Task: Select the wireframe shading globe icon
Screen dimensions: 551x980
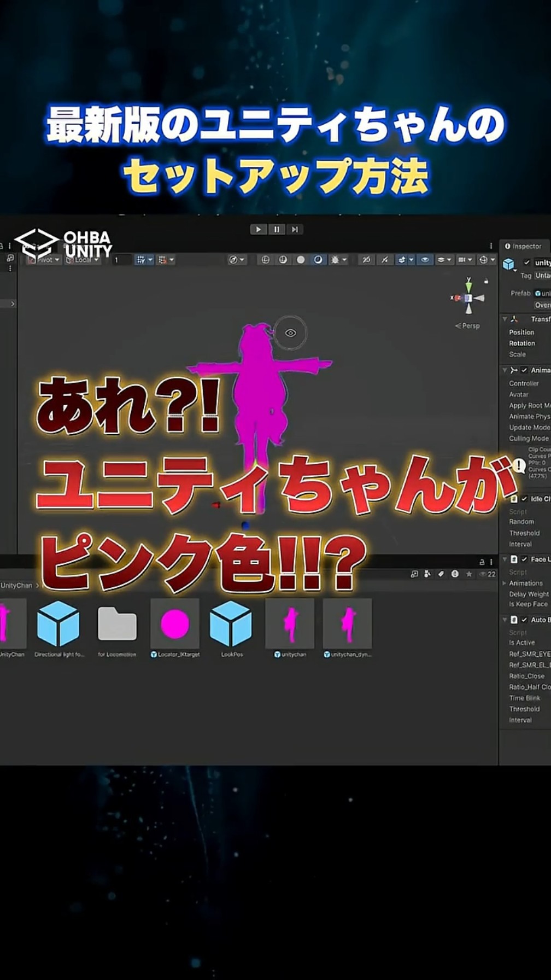Action: (265, 260)
